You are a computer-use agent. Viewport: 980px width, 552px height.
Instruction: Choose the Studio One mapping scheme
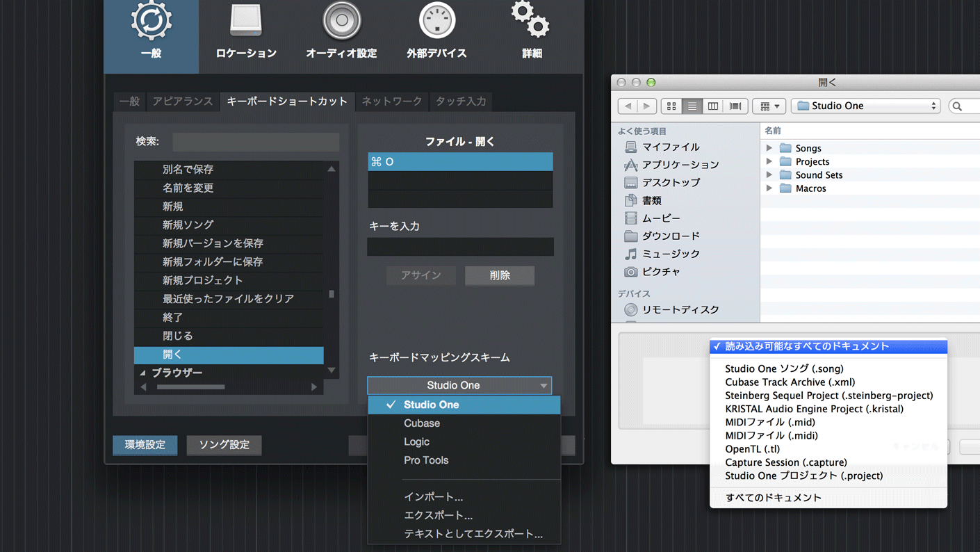point(464,405)
